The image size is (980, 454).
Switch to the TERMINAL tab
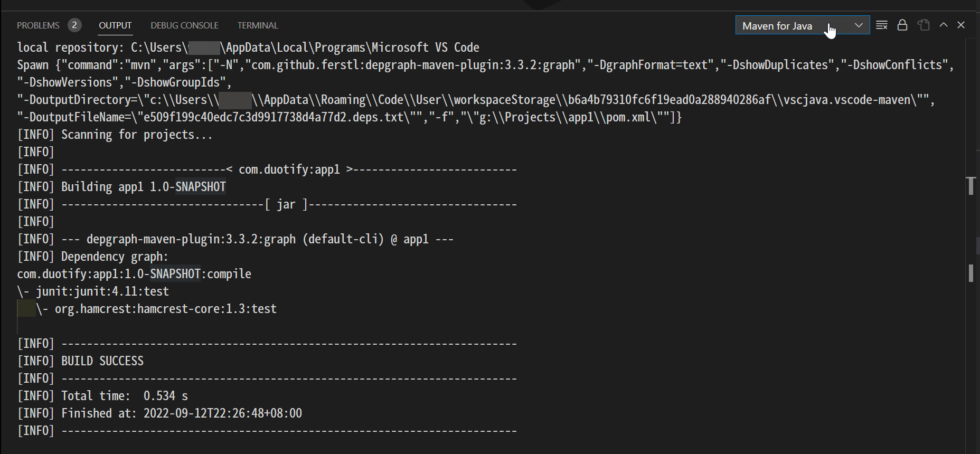tap(257, 25)
